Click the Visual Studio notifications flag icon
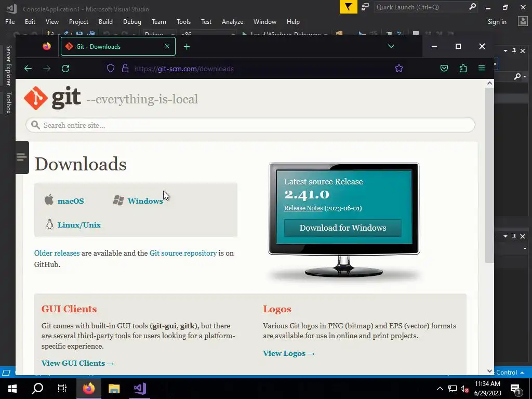 [x=349, y=7]
